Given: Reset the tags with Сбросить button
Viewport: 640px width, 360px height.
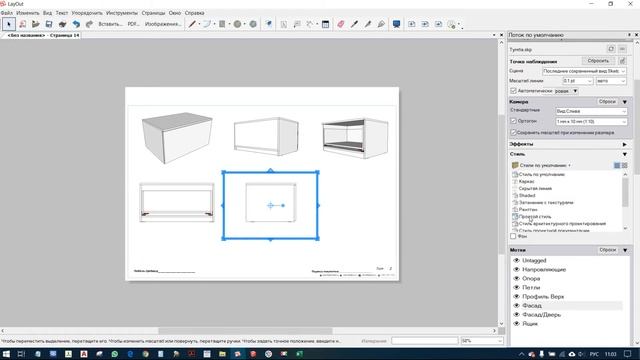Looking at the screenshot, I should (x=607, y=249).
